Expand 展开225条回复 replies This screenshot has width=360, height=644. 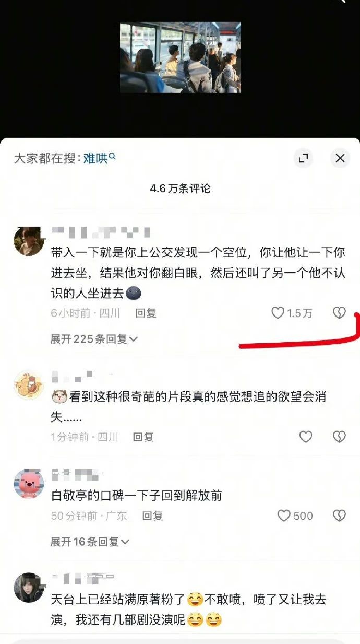(x=94, y=339)
